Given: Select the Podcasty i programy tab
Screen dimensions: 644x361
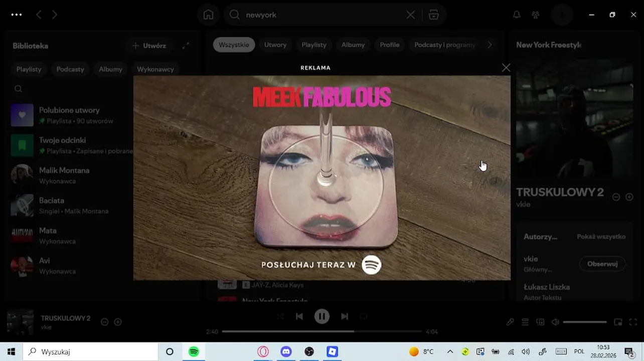Looking at the screenshot, I should 444,45.
